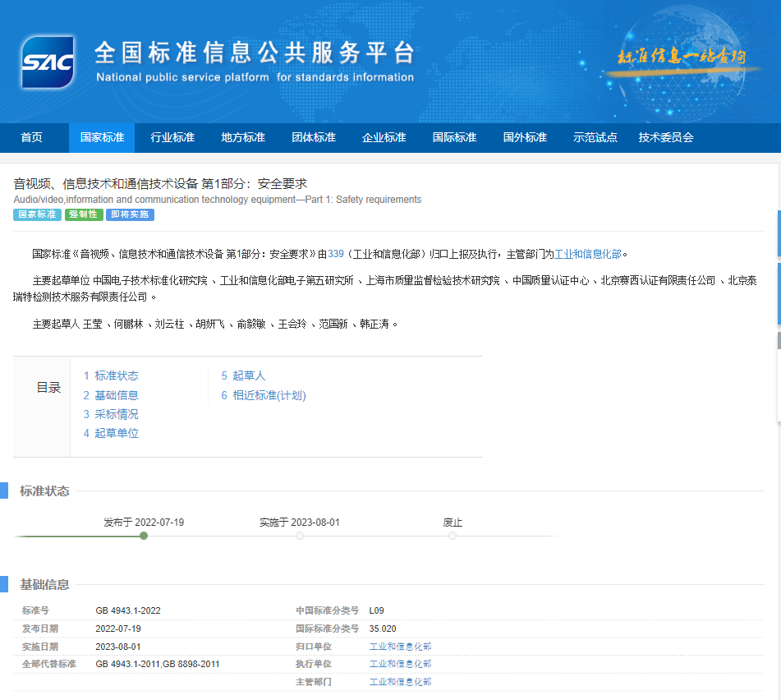Click the 废止 timeline marker
781x700 pixels.
(452, 536)
